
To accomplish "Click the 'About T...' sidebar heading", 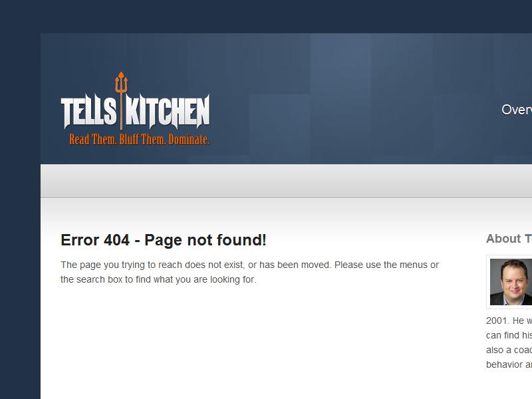I will pyautogui.click(x=509, y=239).
